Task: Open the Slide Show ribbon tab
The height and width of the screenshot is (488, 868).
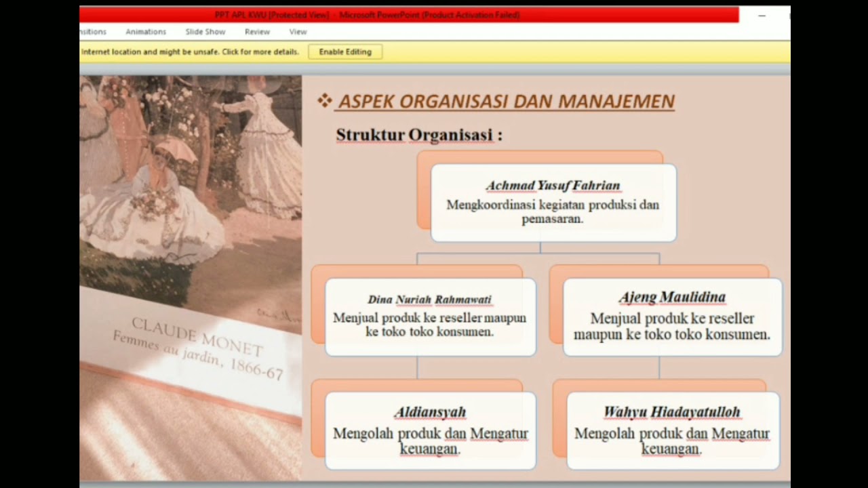Action: 205,32
